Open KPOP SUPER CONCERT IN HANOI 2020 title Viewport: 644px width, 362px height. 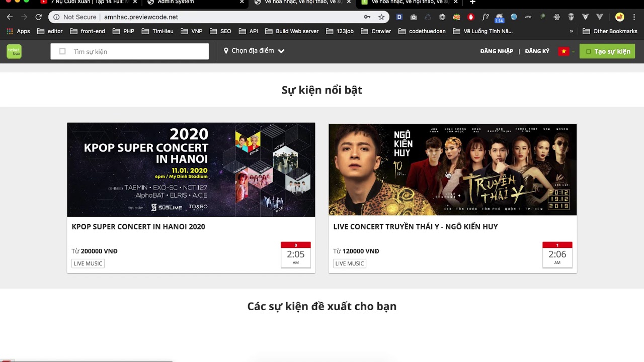pos(138,227)
